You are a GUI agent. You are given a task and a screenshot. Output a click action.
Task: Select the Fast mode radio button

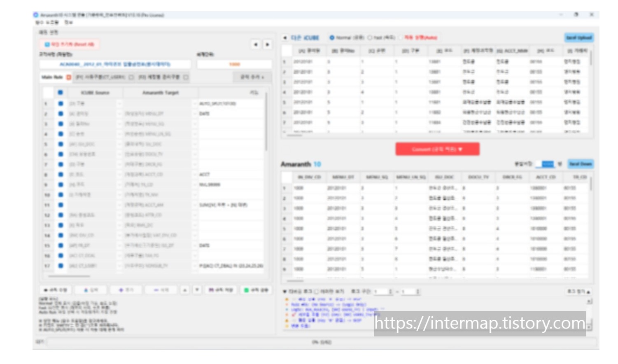click(370, 37)
